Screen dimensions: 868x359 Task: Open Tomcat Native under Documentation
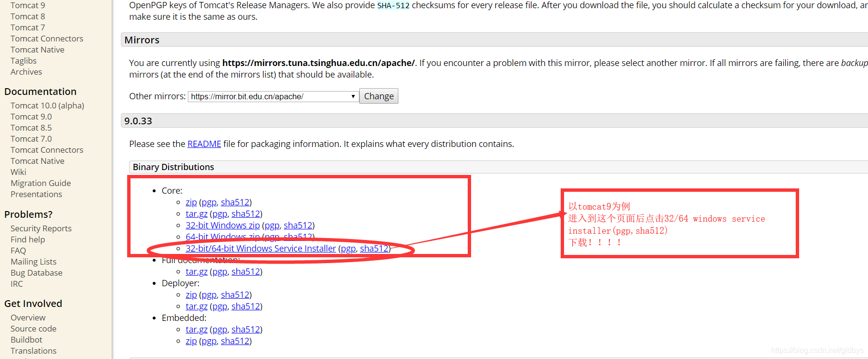coord(38,161)
